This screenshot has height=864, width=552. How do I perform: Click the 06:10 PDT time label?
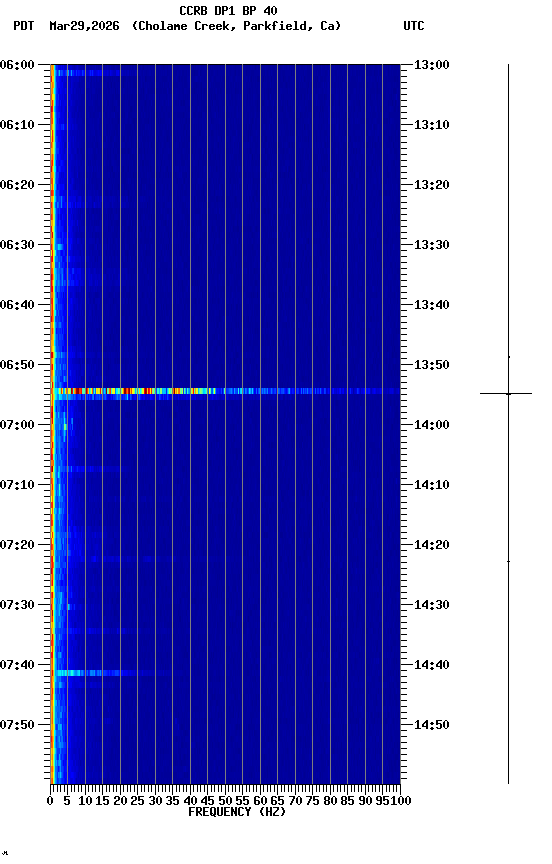click(x=17, y=125)
